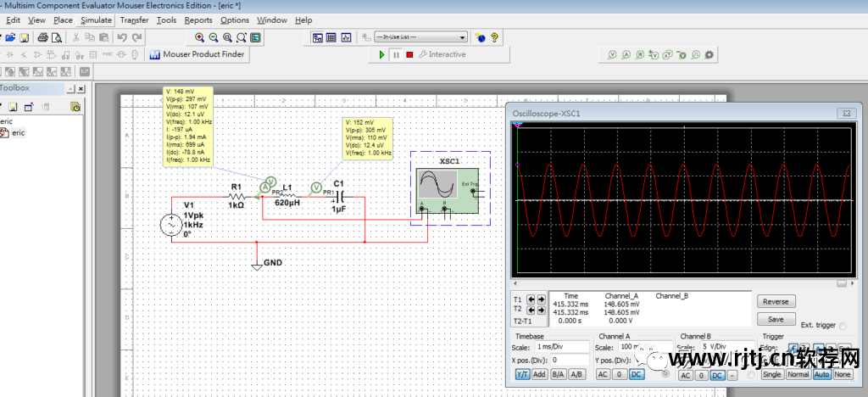The width and height of the screenshot is (868, 397).
Task: Click the Zoom In magnifier icon
Action: tap(200, 37)
